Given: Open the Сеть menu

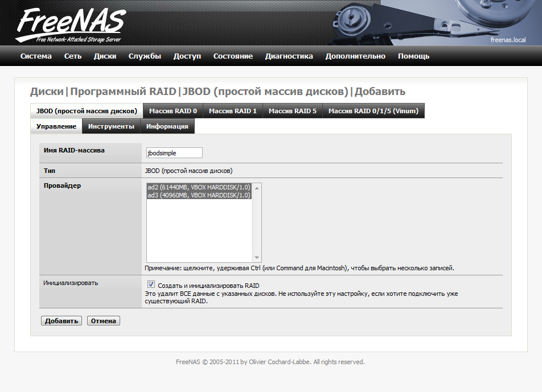Looking at the screenshot, I should 73,56.
